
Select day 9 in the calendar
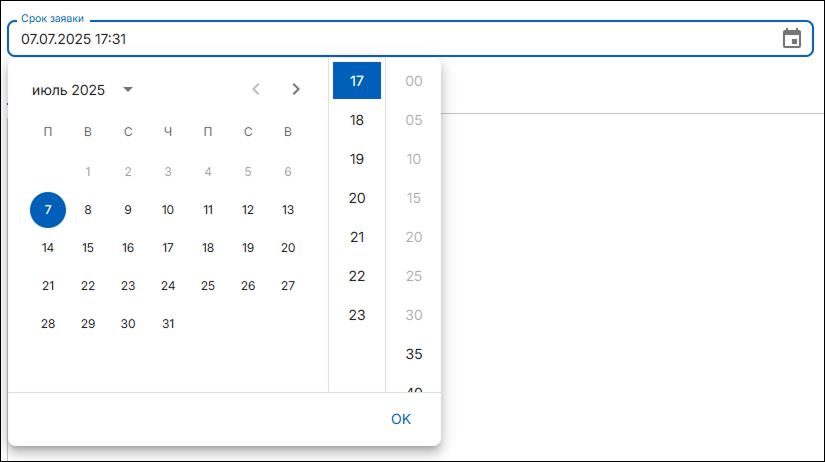click(x=128, y=210)
